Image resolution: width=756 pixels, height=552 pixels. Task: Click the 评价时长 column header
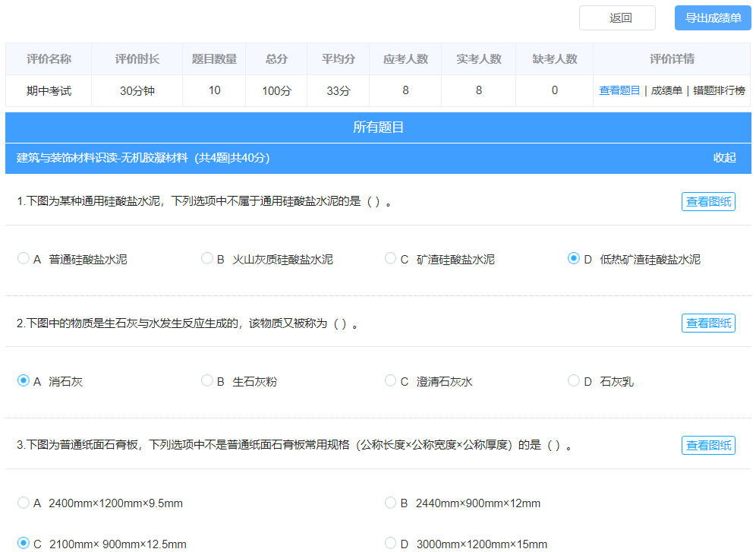(137, 58)
